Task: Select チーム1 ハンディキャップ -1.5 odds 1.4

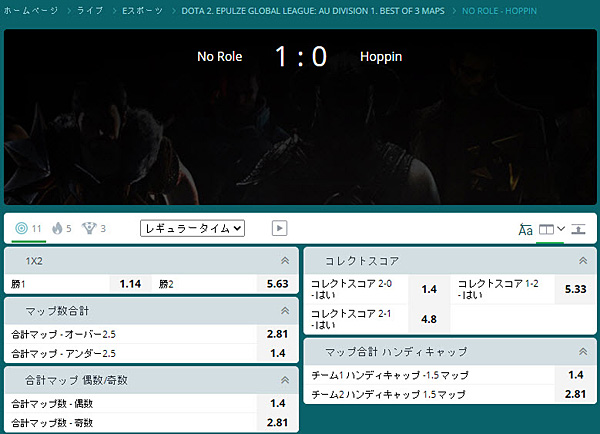Action: coord(576,375)
